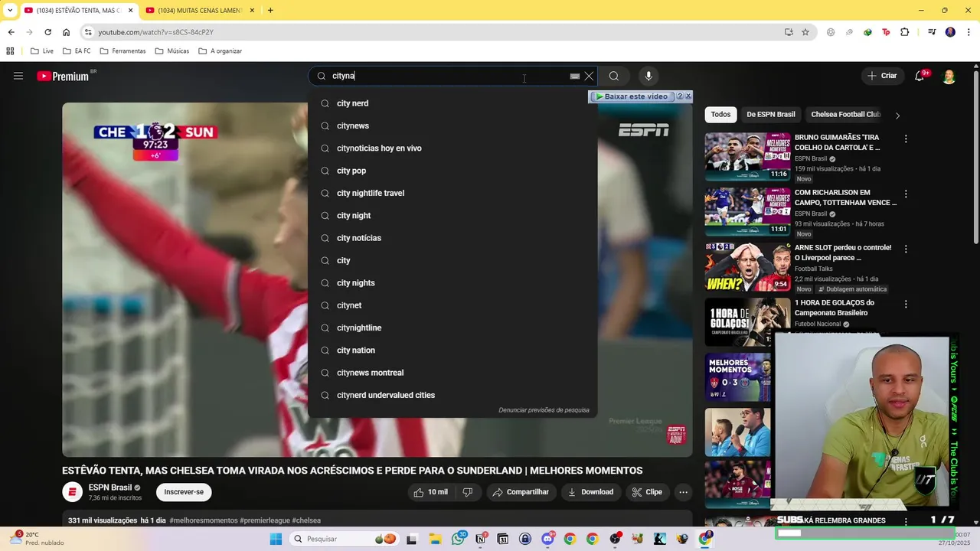Image resolution: width=980 pixels, height=551 pixels.
Task: Choose 'citynerd undervalued cities' suggestion
Action: [452, 395]
